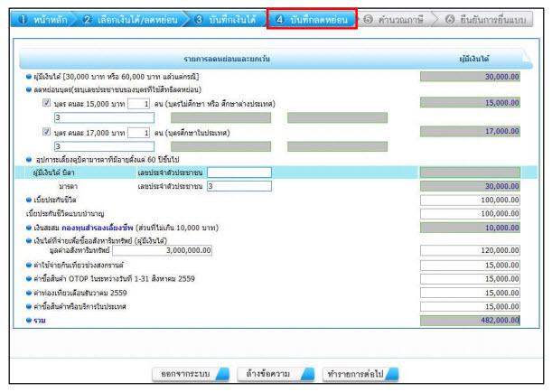Click child count field for 17,000 baht allowance
This screenshot has height=392, width=552.
point(137,130)
